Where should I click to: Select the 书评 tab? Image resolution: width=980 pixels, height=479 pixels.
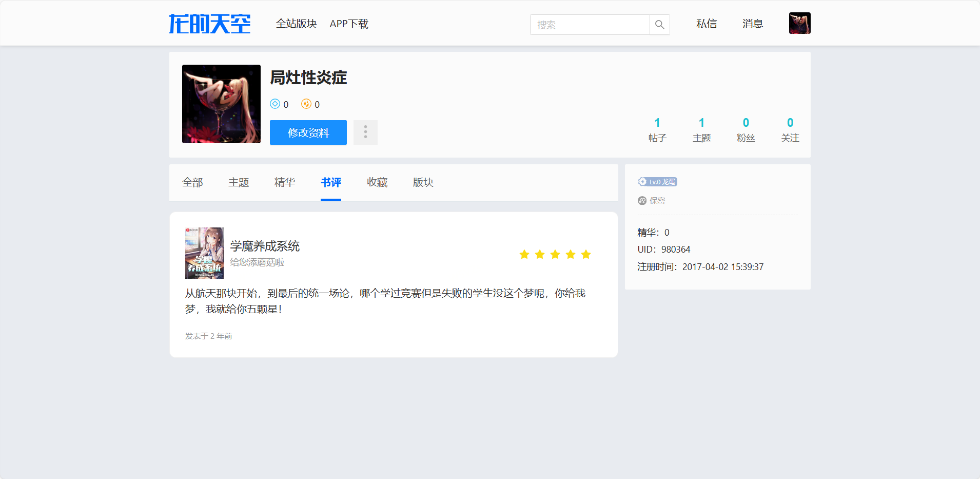[x=331, y=182]
